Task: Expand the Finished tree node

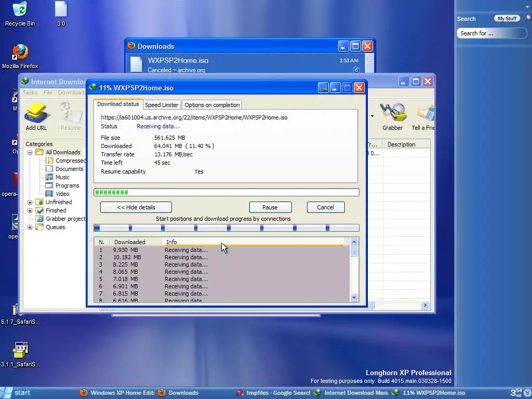Action: tap(30, 210)
